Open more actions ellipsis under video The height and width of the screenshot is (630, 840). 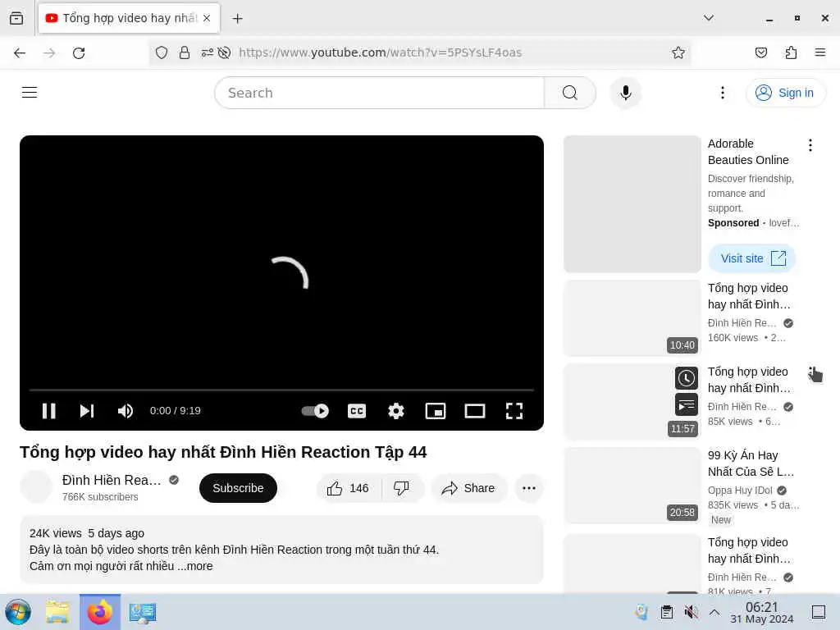point(529,488)
